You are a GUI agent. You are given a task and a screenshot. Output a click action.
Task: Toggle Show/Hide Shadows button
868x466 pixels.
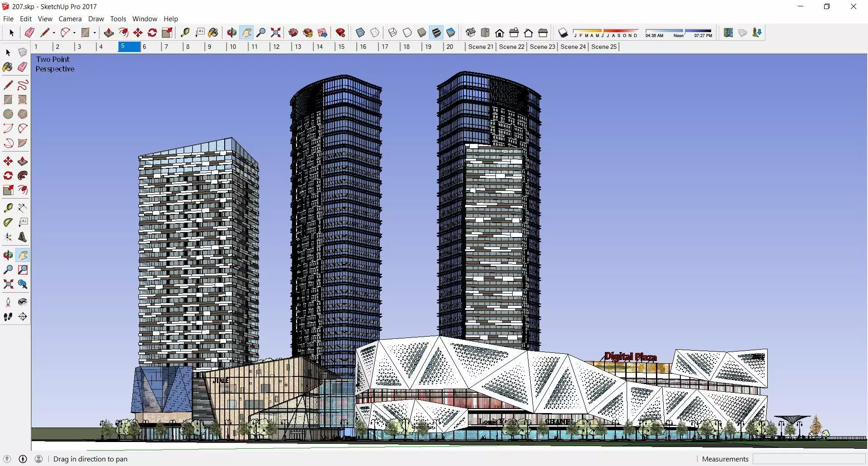[563, 33]
